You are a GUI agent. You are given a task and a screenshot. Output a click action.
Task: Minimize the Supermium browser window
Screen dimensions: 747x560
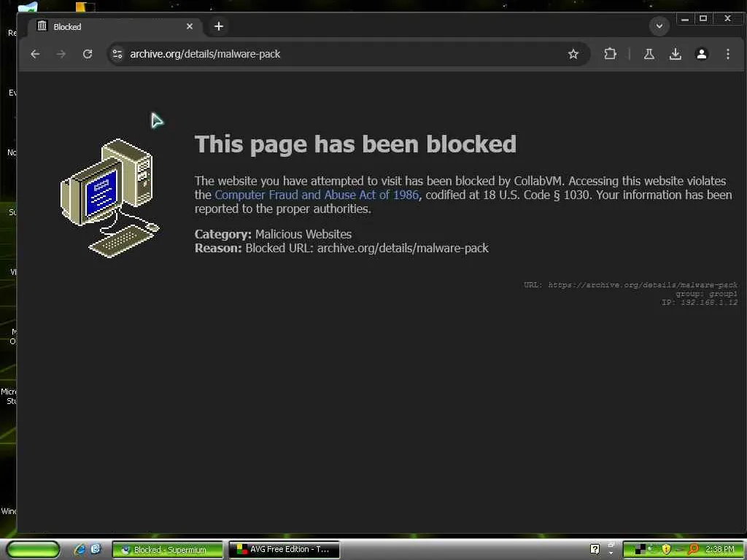point(684,19)
